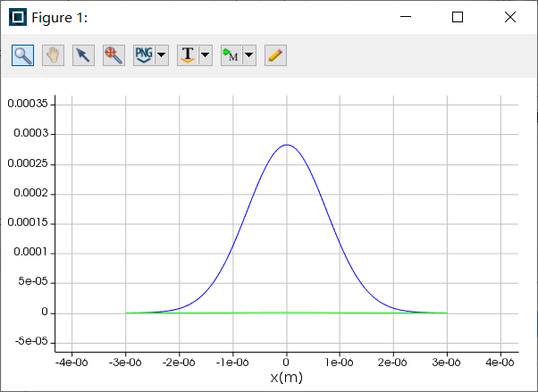The image size is (538, 392).
Task: Click the zoom-to-extent reset icon
Action: 113,54
